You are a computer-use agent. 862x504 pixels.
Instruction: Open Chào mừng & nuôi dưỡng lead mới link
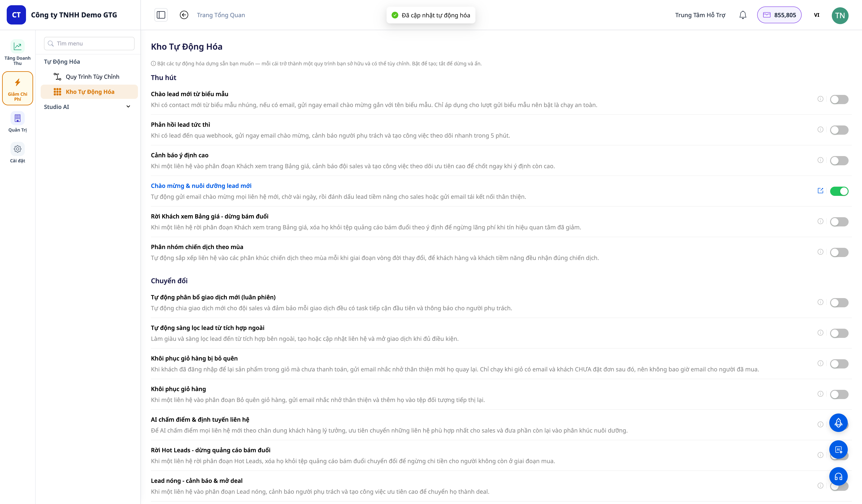pos(201,186)
